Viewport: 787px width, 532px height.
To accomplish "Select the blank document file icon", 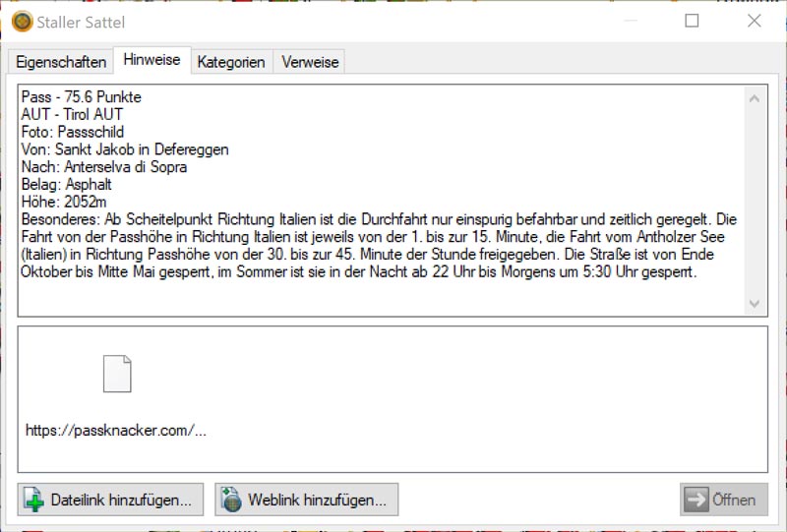I will point(117,374).
